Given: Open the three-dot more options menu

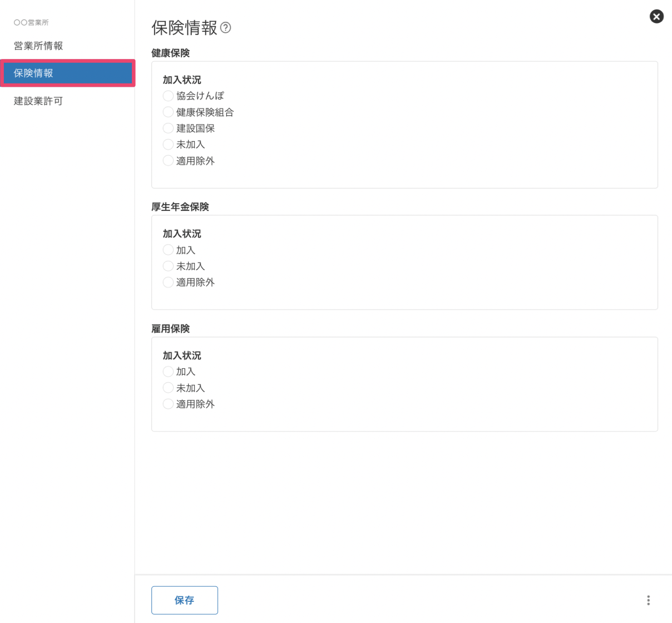Looking at the screenshot, I should [x=648, y=600].
